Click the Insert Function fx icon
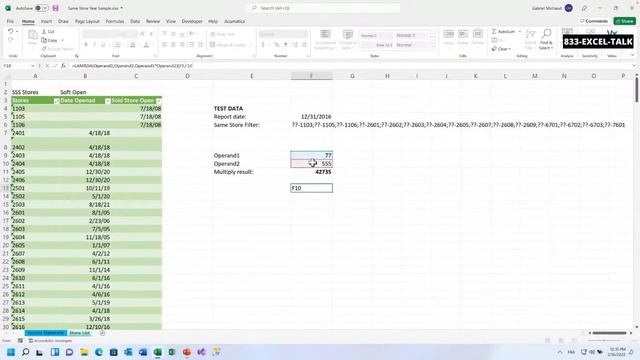 (x=63, y=66)
